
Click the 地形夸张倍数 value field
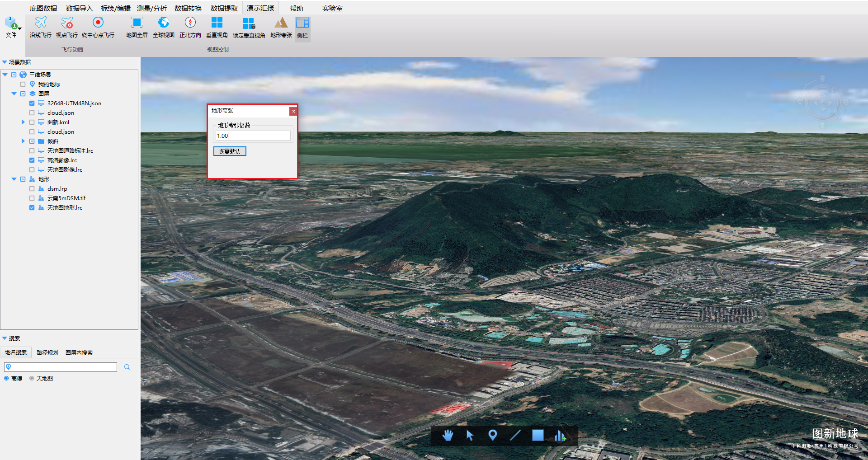[253, 136]
